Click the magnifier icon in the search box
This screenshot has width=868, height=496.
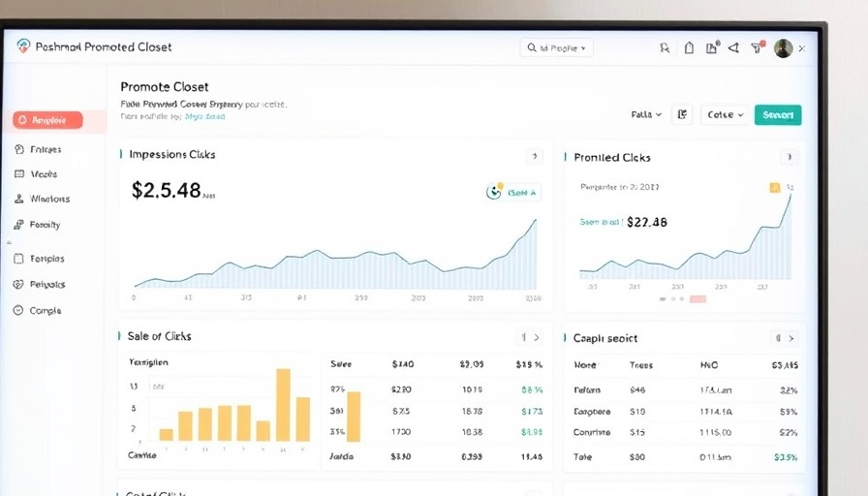click(532, 47)
